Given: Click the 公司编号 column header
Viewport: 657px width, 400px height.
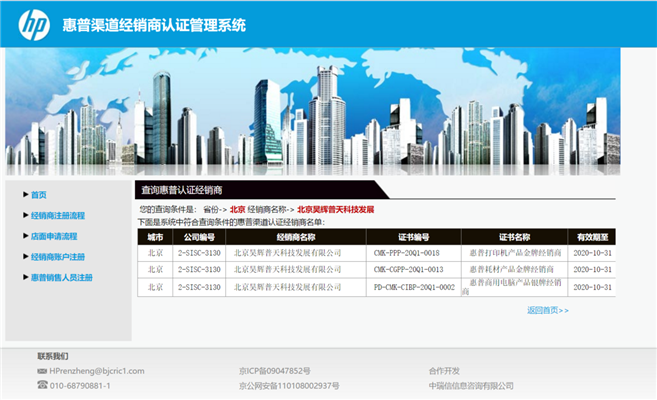Looking at the screenshot, I should [199, 237].
